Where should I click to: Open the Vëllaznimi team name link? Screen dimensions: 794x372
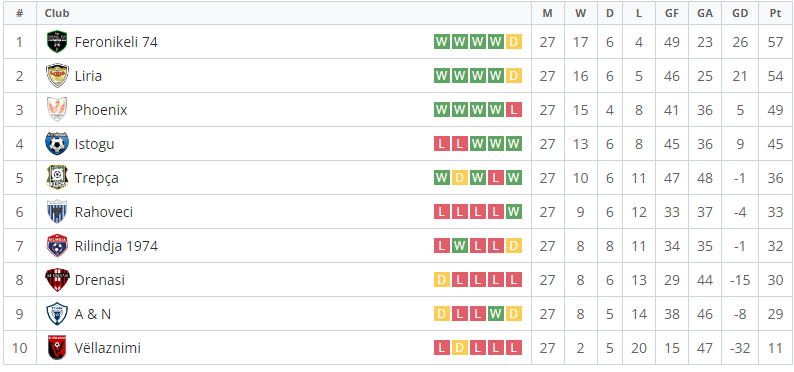[x=107, y=348]
